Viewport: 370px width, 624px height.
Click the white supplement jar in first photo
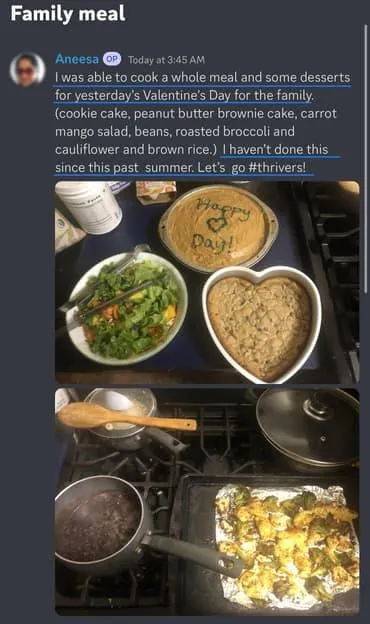[x=88, y=207]
